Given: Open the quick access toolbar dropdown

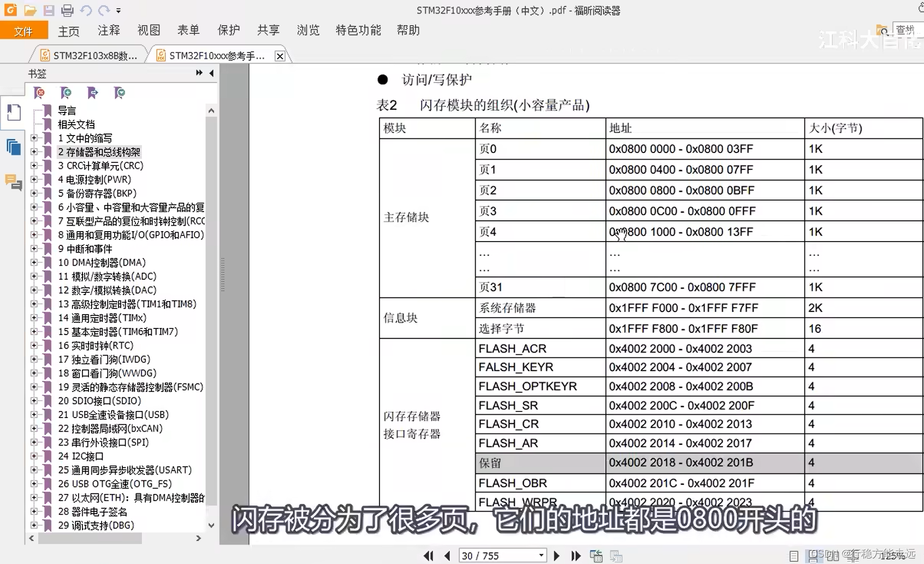Looking at the screenshot, I should point(119,10).
